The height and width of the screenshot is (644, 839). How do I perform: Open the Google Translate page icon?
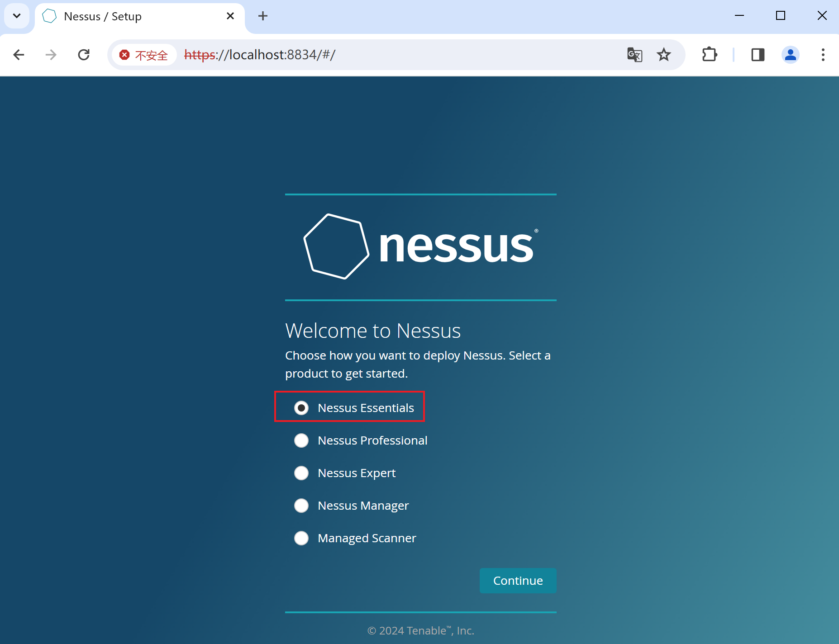click(634, 55)
